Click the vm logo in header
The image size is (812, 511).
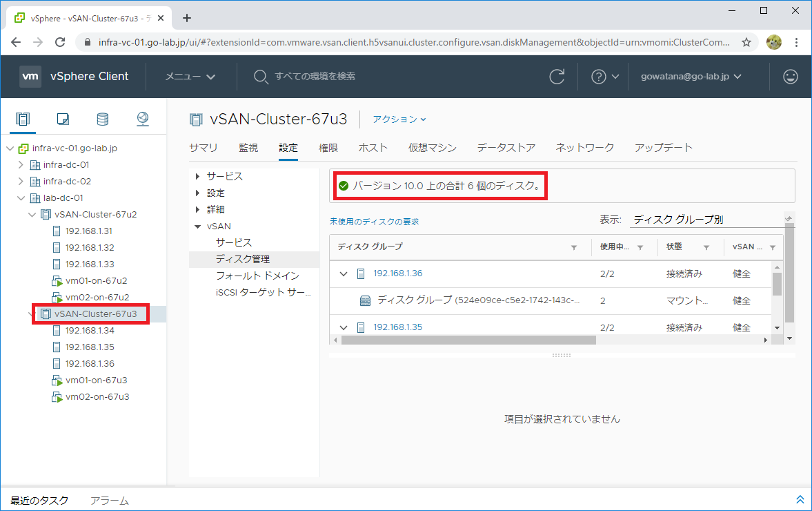tap(30, 77)
